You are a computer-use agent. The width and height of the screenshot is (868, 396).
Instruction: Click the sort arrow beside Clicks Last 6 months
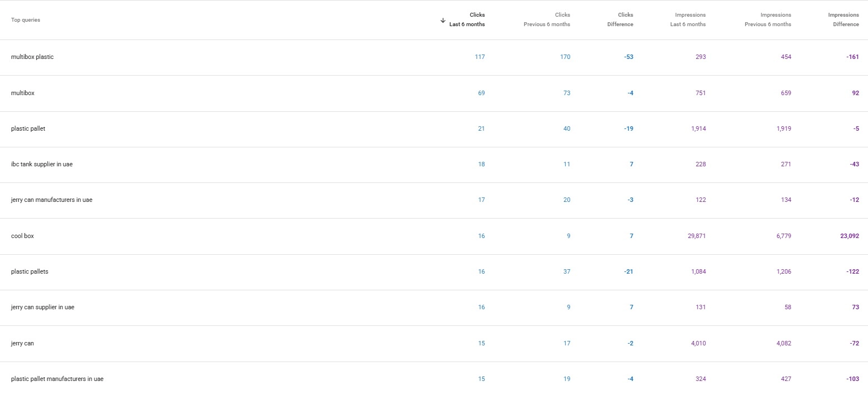coord(443,20)
